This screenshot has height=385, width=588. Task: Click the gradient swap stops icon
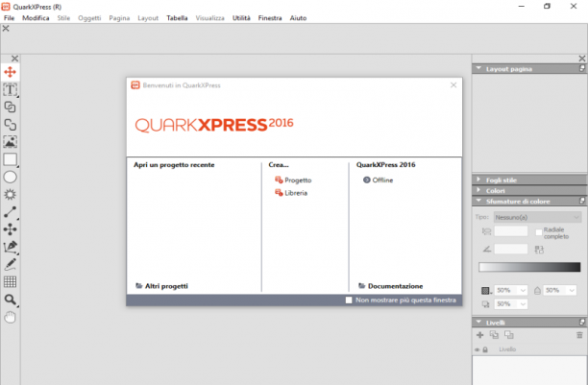click(x=539, y=250)
